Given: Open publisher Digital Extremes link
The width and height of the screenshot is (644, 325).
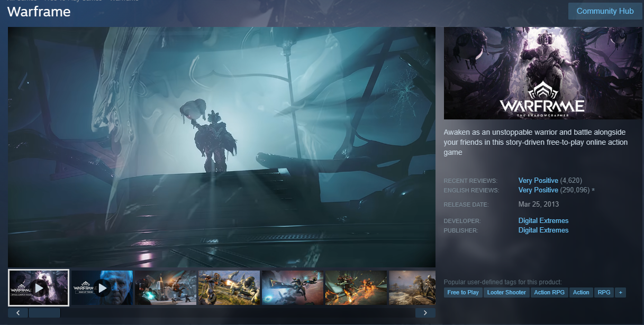Looking at the screenshot, I should pos(543,230).
